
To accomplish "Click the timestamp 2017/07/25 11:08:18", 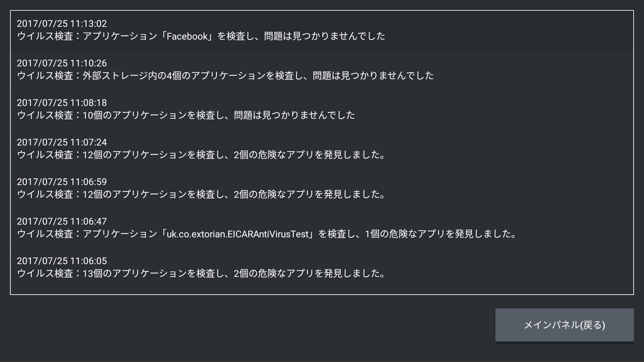I will (x=62, y=103).
